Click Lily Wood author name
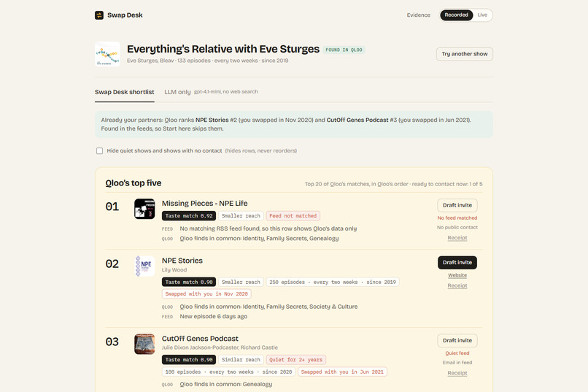 pos(174,269)
